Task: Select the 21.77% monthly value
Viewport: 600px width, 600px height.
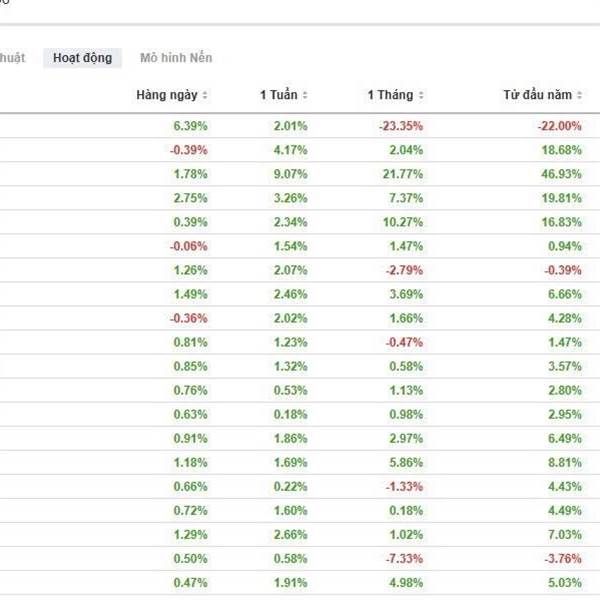Action: 403,174
